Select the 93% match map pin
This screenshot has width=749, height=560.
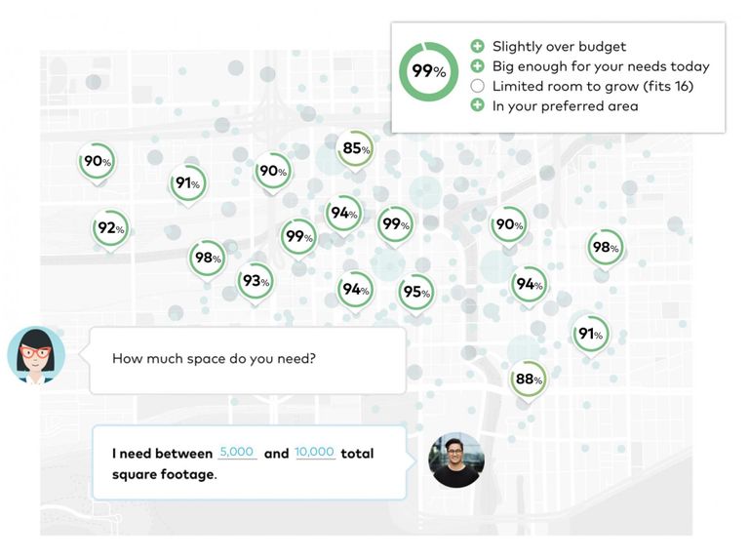tap(256, 281)
